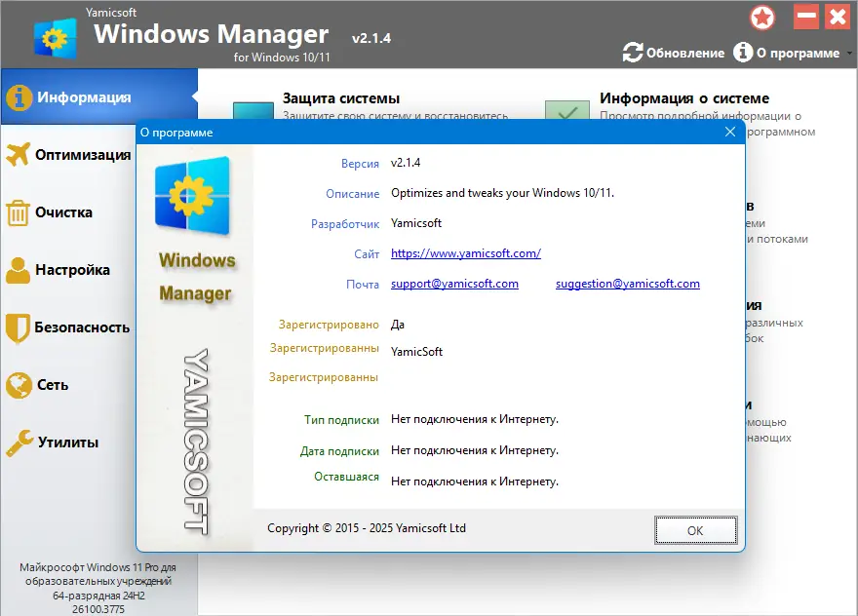Click the О программе dialog title

176,133
